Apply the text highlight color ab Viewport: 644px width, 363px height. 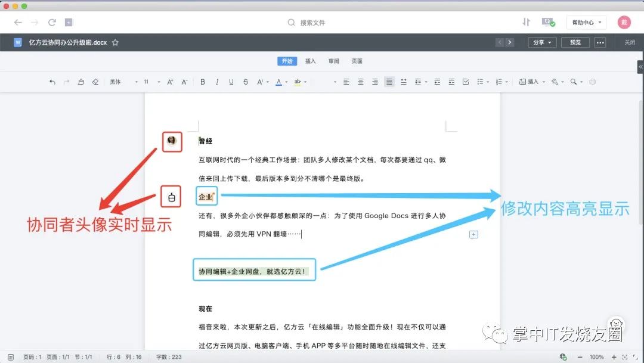(x=298, y=82)
